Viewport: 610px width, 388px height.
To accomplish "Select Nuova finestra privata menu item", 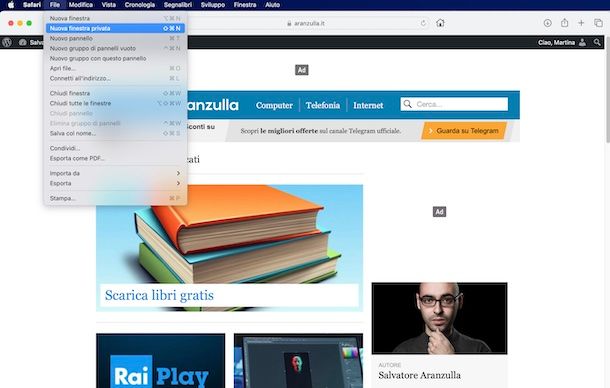I will coord(115,28).
